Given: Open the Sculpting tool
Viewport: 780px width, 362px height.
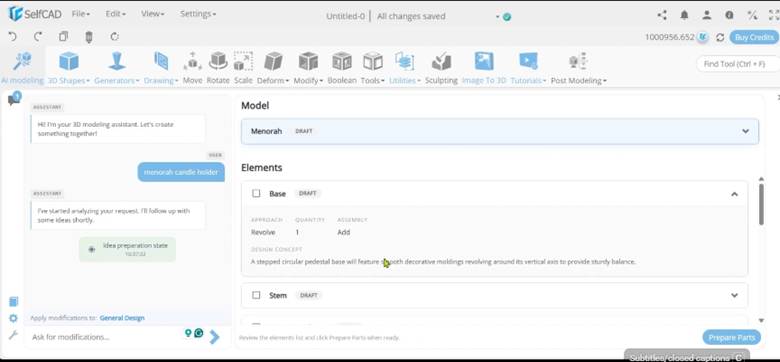Looking at the screenshot, I should [441, 67].
